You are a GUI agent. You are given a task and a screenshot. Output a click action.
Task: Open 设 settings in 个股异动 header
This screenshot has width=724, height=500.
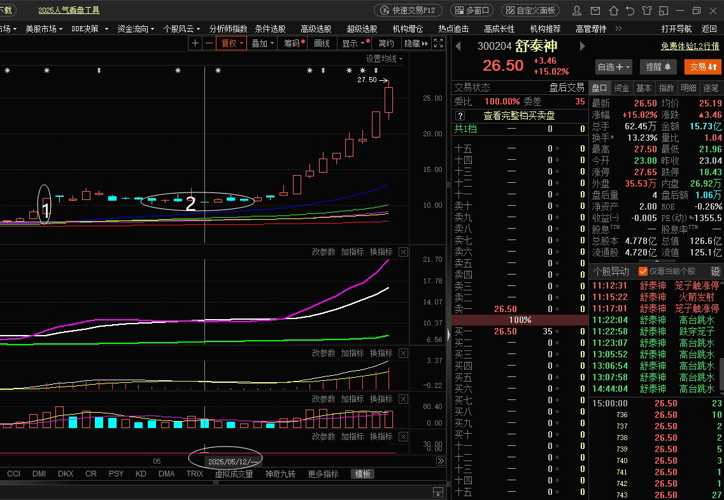pos(715,271)
